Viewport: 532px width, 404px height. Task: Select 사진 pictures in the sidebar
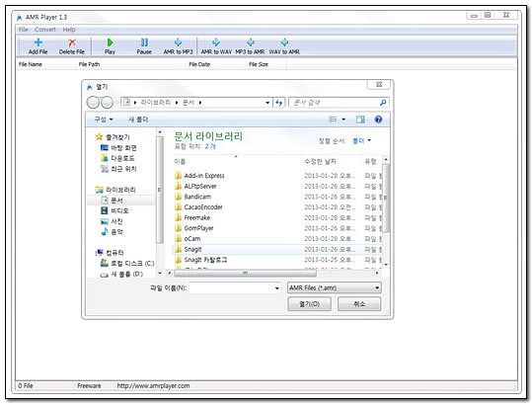pos(112,221)
